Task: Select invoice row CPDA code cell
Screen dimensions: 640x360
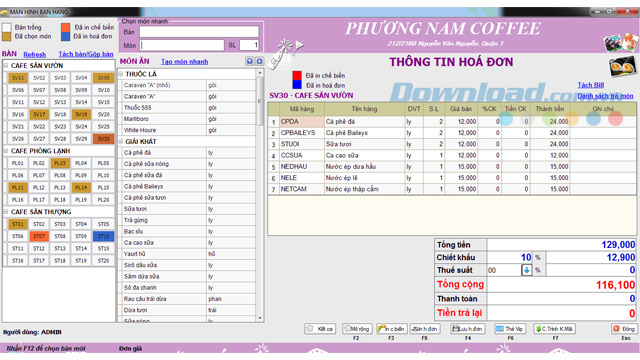Action: point(302,122)
